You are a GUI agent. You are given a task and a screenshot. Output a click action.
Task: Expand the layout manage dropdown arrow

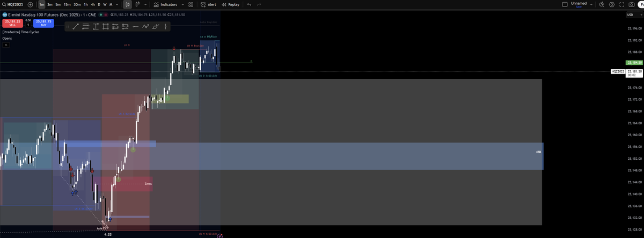click(x=591, y=4)
